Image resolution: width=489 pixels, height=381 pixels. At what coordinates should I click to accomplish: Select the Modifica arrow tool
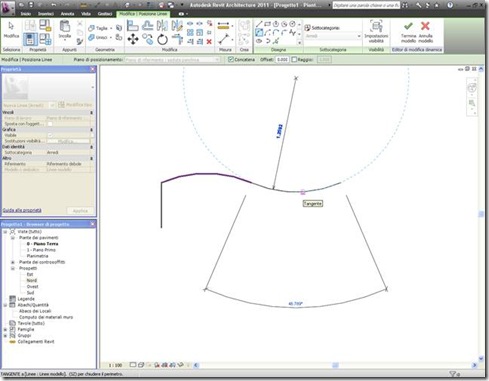point(11,29)
